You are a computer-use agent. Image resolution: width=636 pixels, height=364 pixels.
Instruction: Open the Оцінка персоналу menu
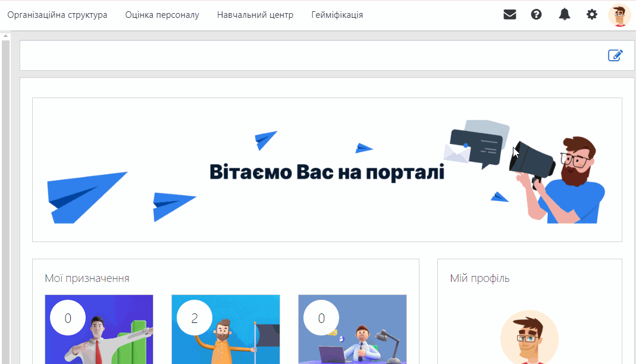[162, 15]
